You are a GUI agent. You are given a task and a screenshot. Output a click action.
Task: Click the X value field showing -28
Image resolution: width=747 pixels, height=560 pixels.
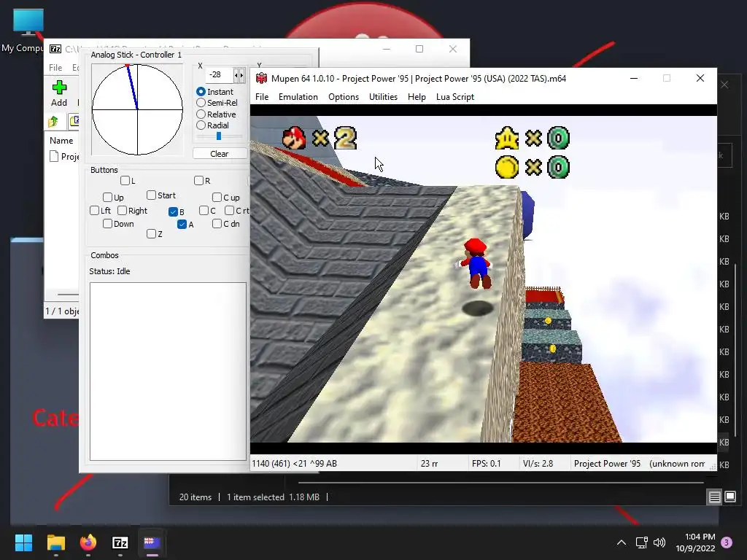pyautogui.click(x=220, y=75)
